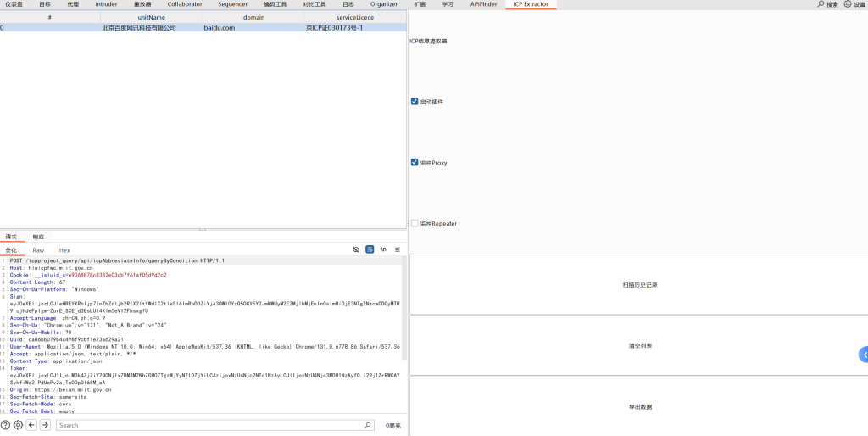Switch to the 响应 response tab

38,237
